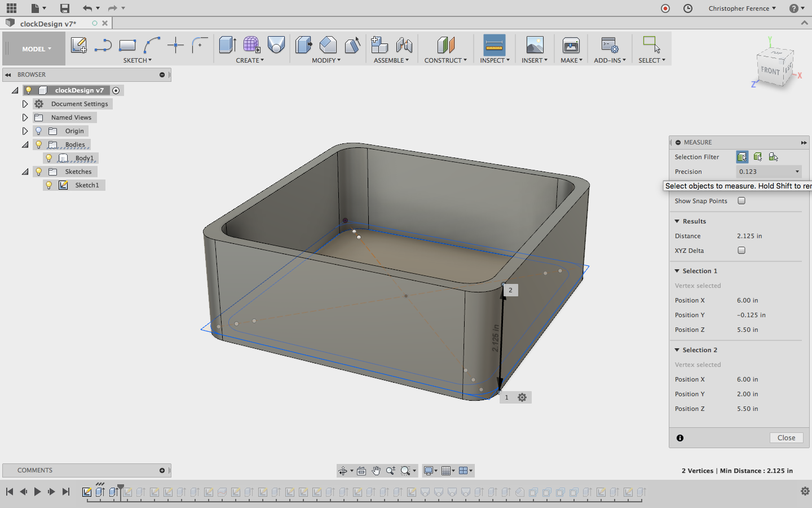Collapse the Selection 1 section
This screenshot has height=508, width=812.
(677, 271)
